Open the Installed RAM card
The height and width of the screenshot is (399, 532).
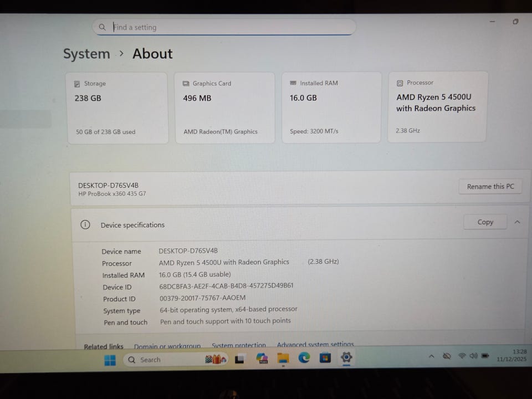331,107
